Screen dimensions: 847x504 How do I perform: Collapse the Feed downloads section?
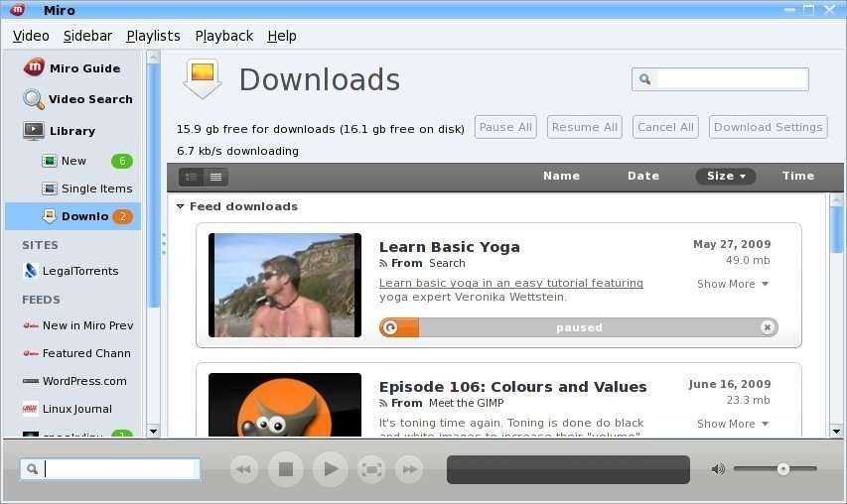coord(181,206)
